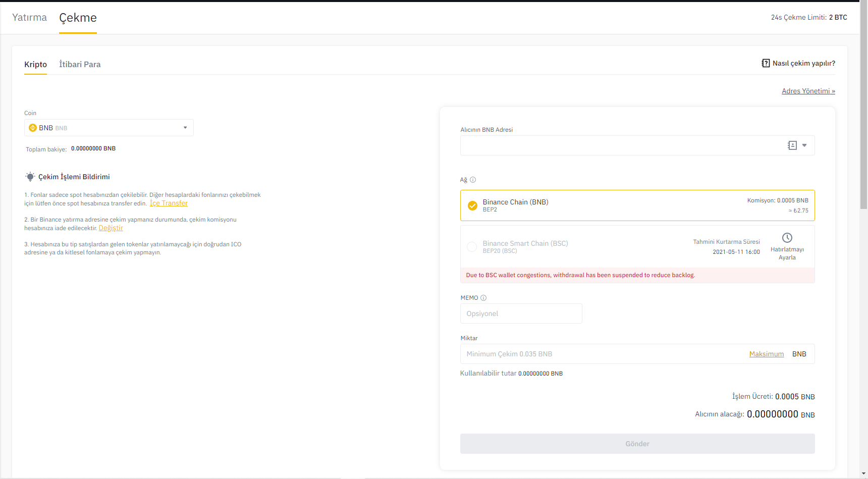
Task: Click the Çekim İşlemi Bildirimi heading
Action: [x=74, y=177]
